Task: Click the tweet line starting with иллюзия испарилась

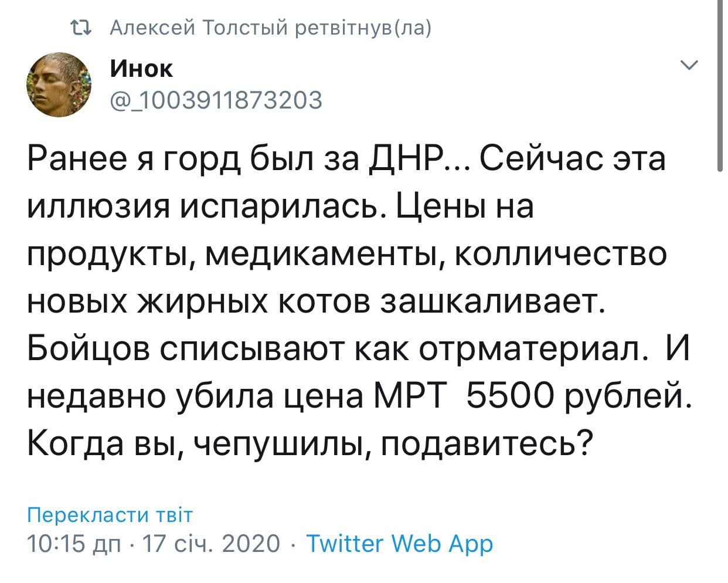Action: (x=281, y=206)
